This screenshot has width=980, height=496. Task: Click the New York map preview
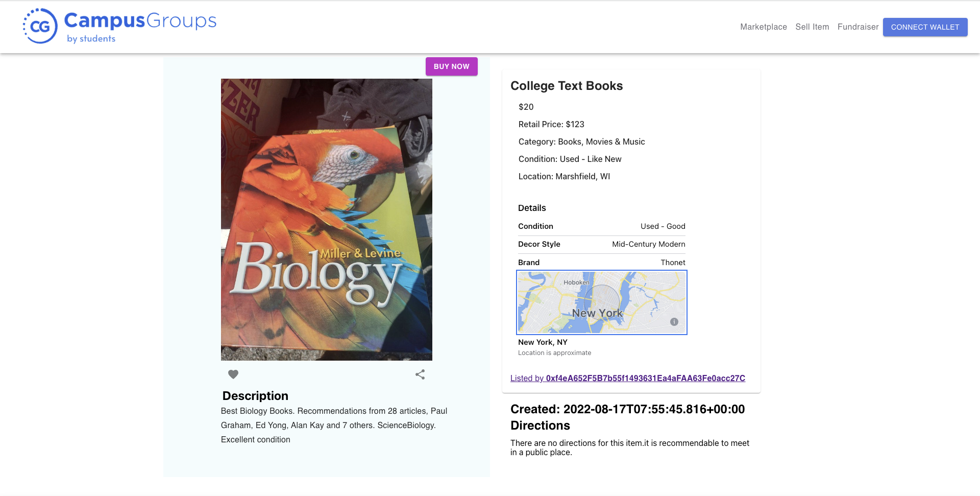[602, 302]
